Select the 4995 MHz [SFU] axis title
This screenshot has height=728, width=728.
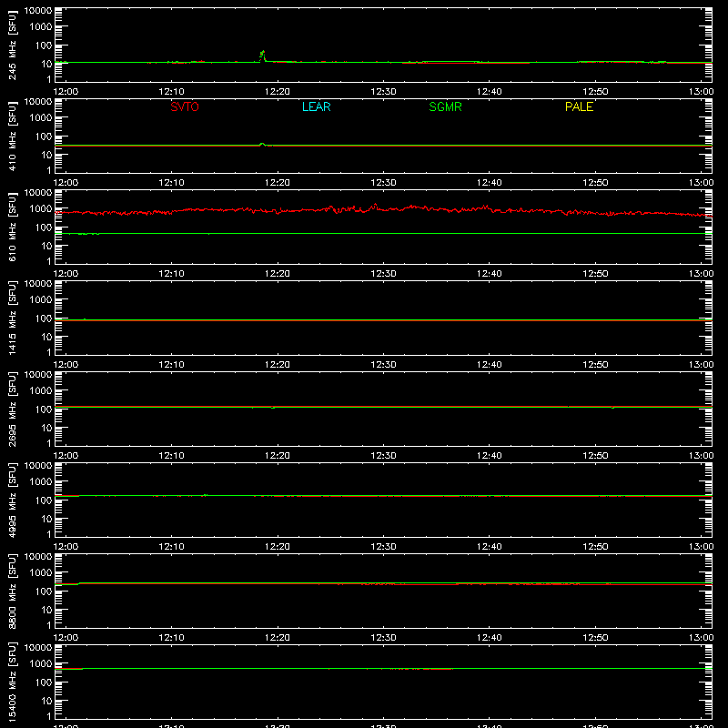12,500
